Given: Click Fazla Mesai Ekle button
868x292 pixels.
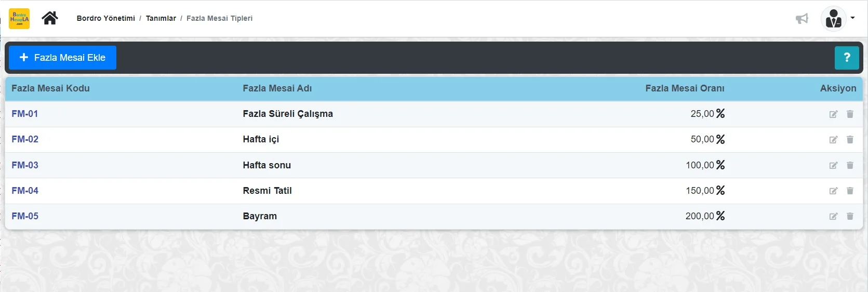Looking at the screenshot, I should point(62,58).
